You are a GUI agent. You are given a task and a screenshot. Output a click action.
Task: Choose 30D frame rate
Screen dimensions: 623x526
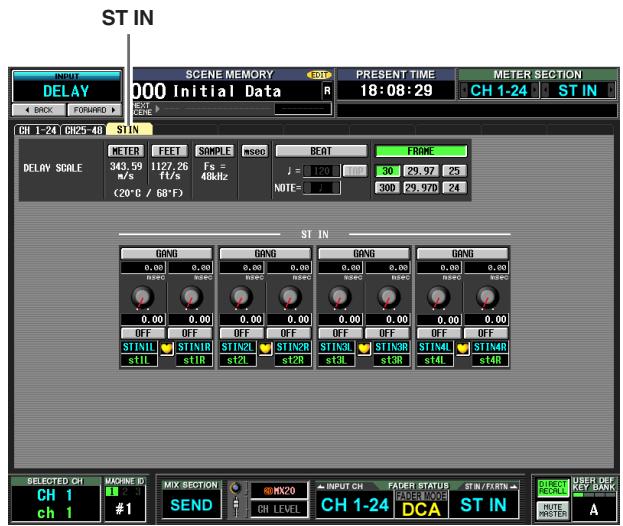387,188
